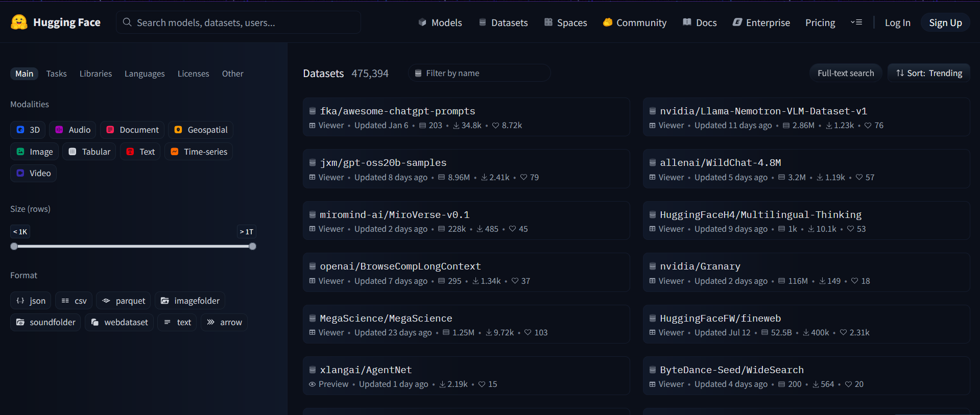Click the >1T size label
Screen dimensions: 980x415
click(247, 232)
